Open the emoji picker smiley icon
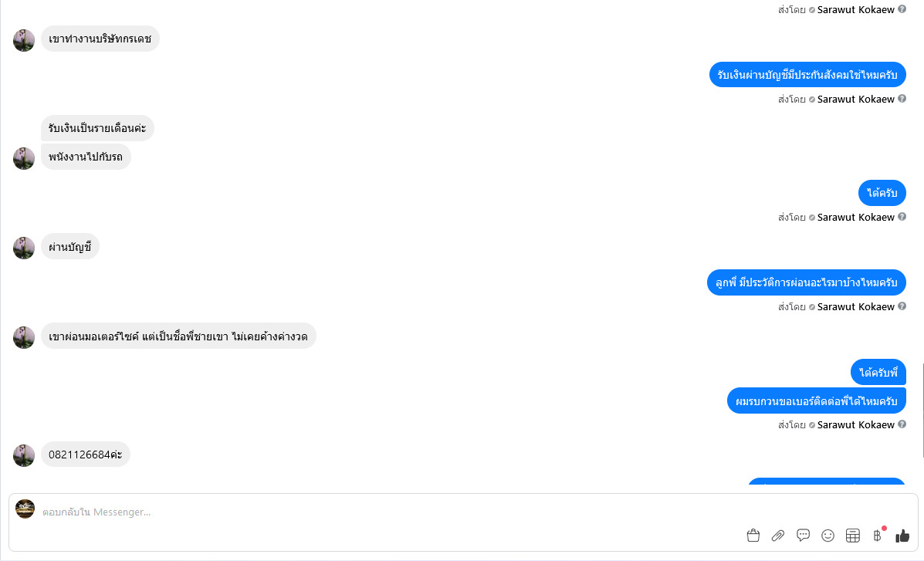This screenshot has width=924, height=561. pyautogui.click(x=828, y=536)
